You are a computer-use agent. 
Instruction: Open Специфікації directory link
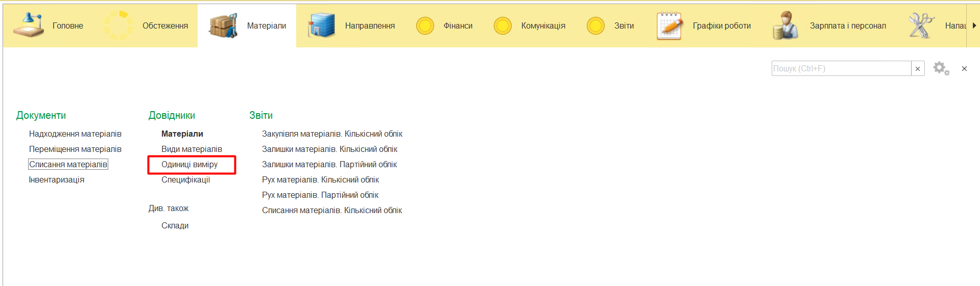pyautogui.click(x=185, y=179)
